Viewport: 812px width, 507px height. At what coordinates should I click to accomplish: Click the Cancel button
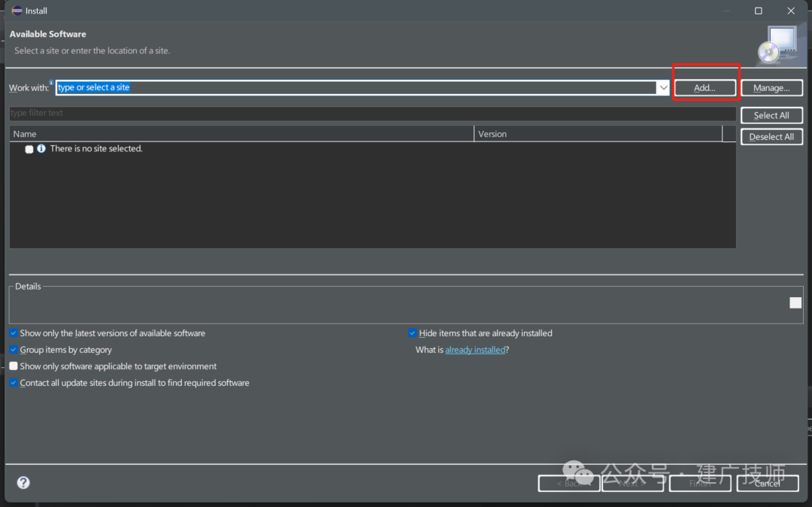pos(768,483)
